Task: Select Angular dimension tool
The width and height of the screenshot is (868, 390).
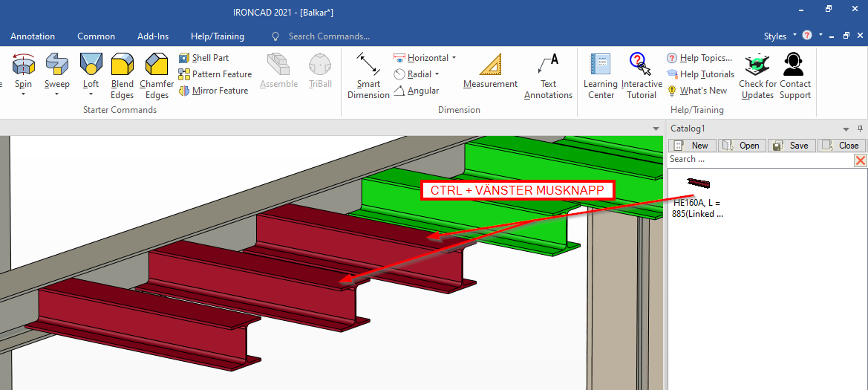Action: click(417, 91)
